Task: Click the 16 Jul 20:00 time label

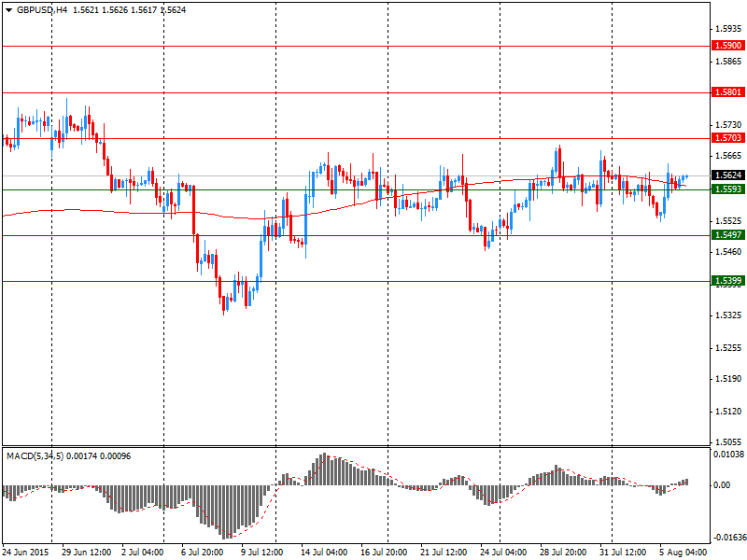Action: (384, 553)
